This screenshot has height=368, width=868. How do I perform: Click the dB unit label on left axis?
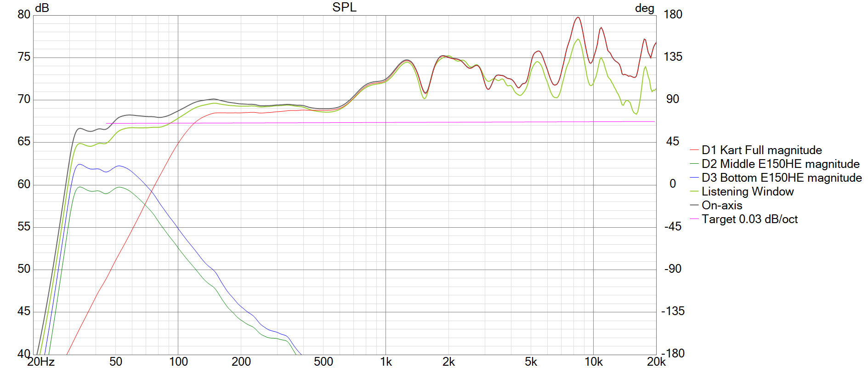coord(42,8)
